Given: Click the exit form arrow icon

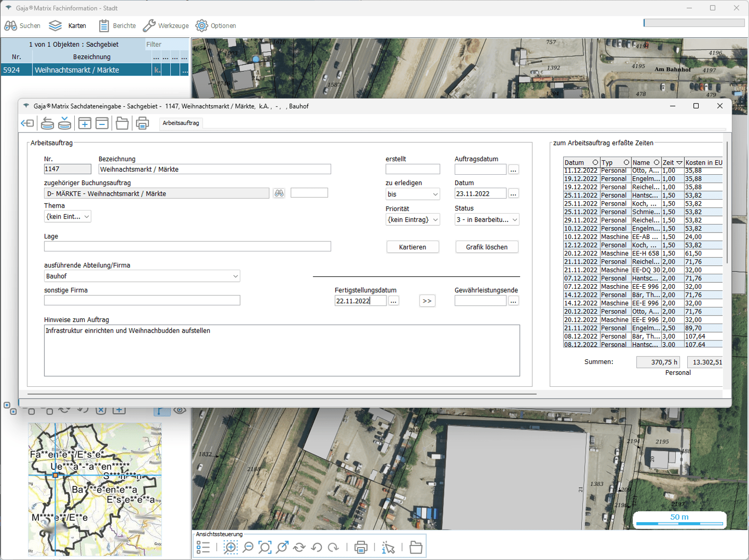Looking at the screenshot, I should [27, 123].
